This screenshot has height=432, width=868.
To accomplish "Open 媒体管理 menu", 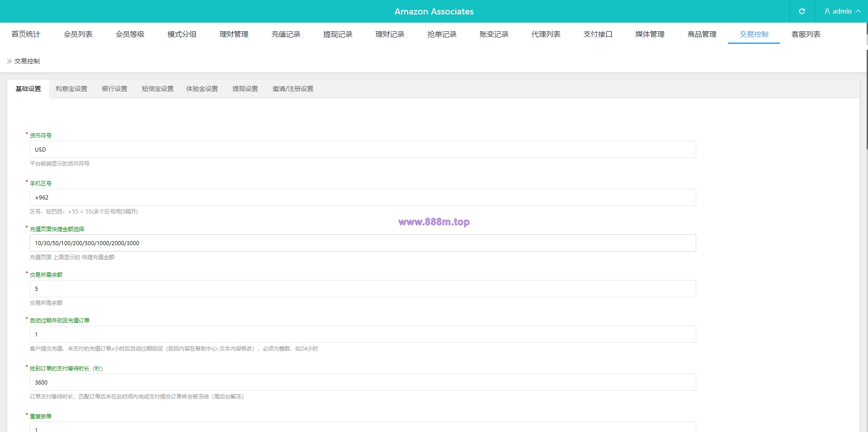I will (x=650, y=34).
